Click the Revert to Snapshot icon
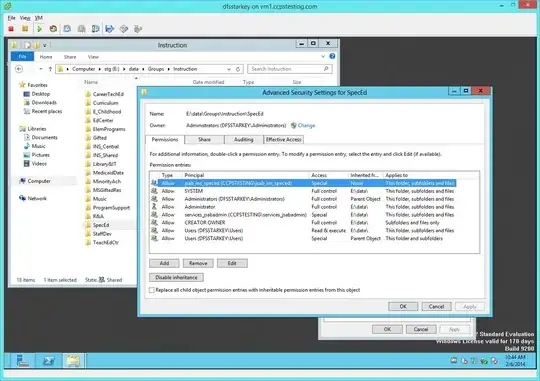 (x=82, y=29)
